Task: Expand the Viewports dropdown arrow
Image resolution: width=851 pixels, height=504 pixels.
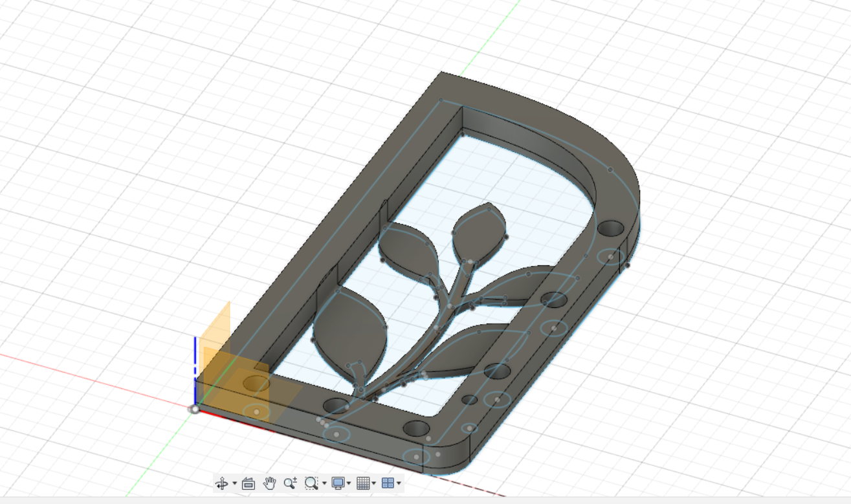Action: 399,483
